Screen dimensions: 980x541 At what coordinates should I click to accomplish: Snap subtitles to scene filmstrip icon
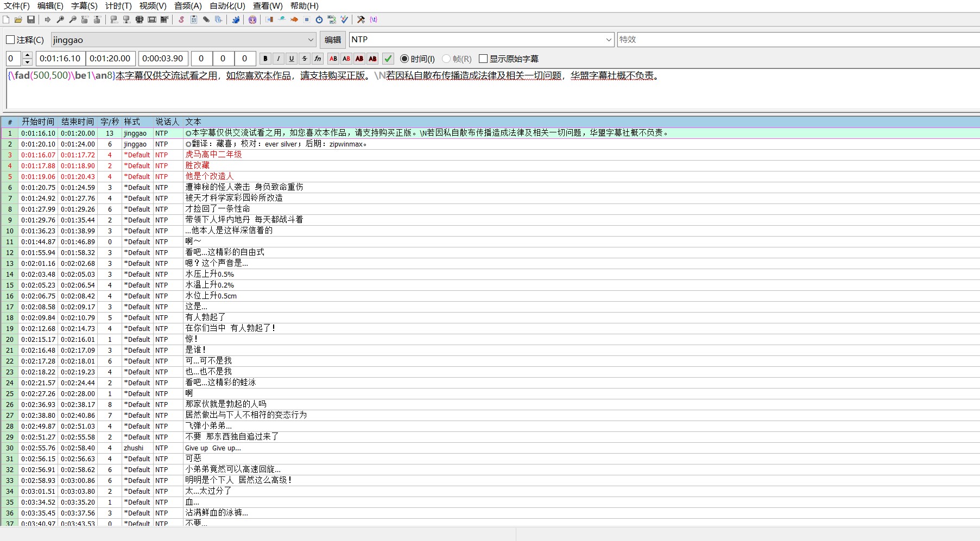[x=152, y=20]
